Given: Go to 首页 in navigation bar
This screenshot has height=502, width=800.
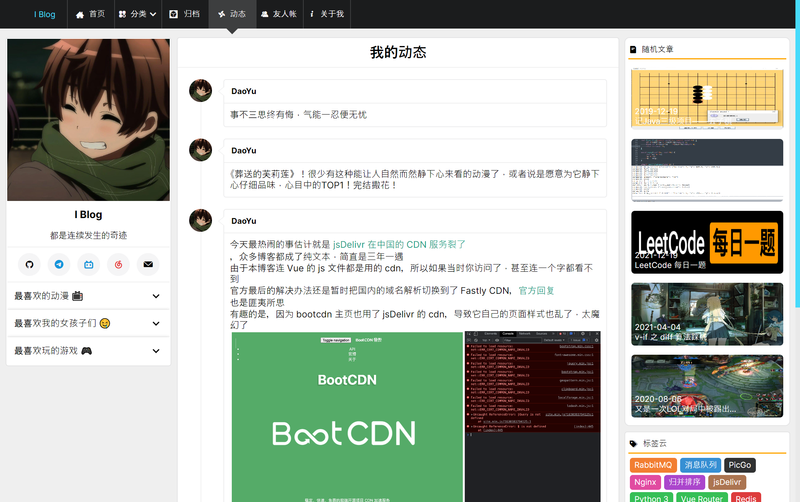Looking at the screenshot, I should click(x=90, y=14).
